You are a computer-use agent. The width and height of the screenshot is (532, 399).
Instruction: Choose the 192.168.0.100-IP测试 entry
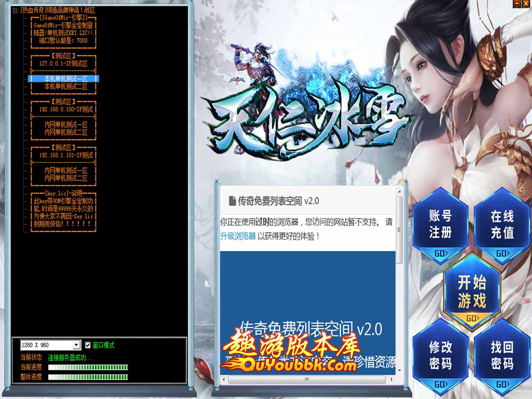coord(66,109)
